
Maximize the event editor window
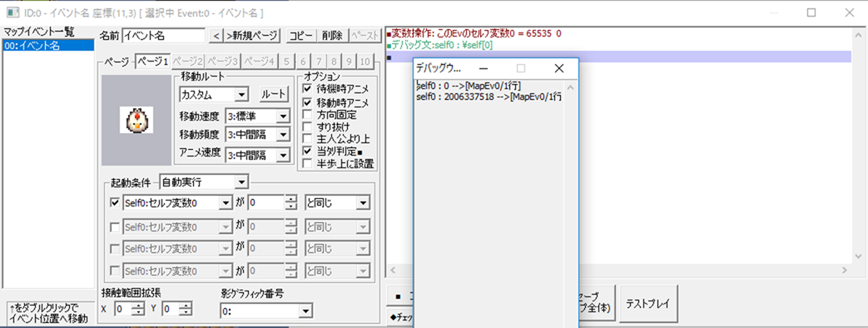coord(811,12)
